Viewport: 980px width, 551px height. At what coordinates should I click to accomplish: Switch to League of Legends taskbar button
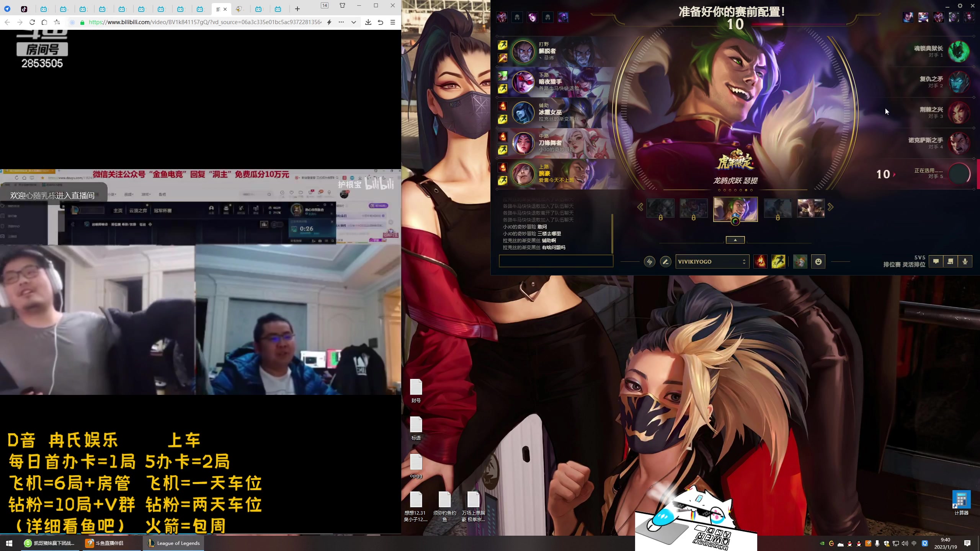pos(174,543)
